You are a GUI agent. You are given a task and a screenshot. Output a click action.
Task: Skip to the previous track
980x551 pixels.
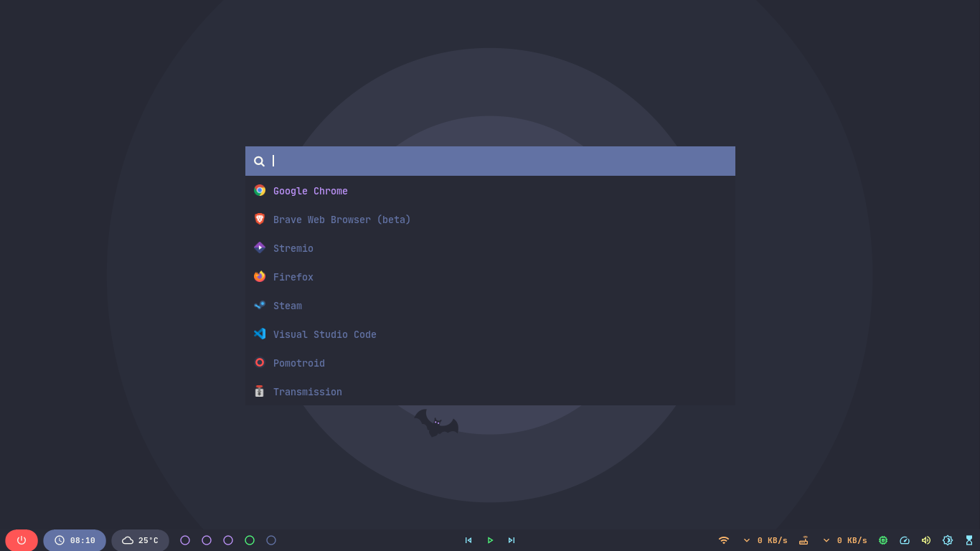(468, 540)
